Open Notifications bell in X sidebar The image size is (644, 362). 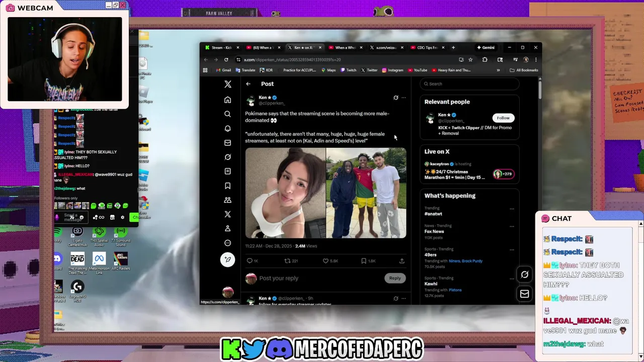pos(227,128)
